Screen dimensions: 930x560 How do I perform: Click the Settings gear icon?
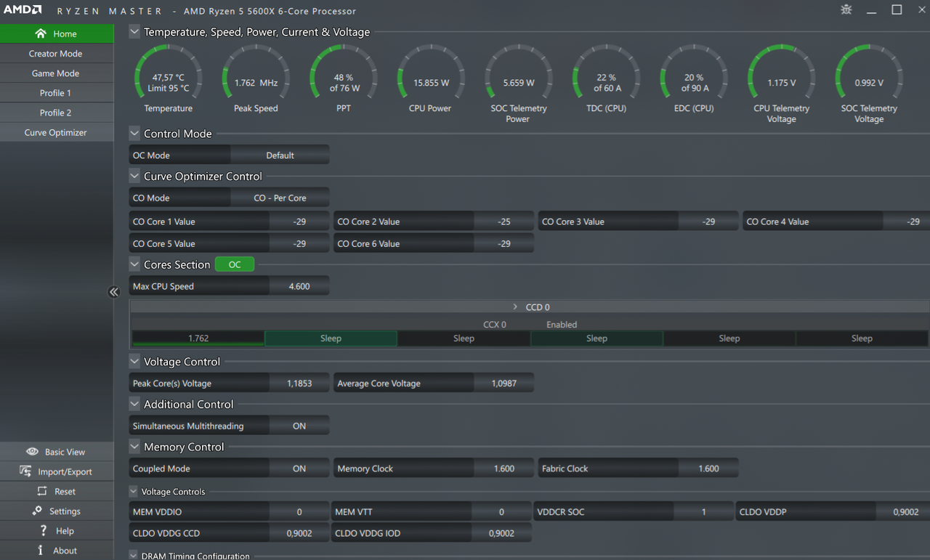pos(37,511)
